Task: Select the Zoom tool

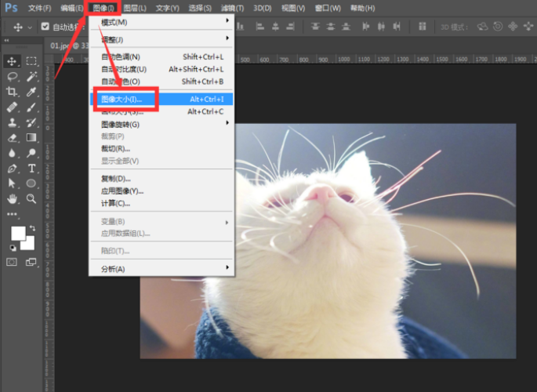Action: pos(31,198)
